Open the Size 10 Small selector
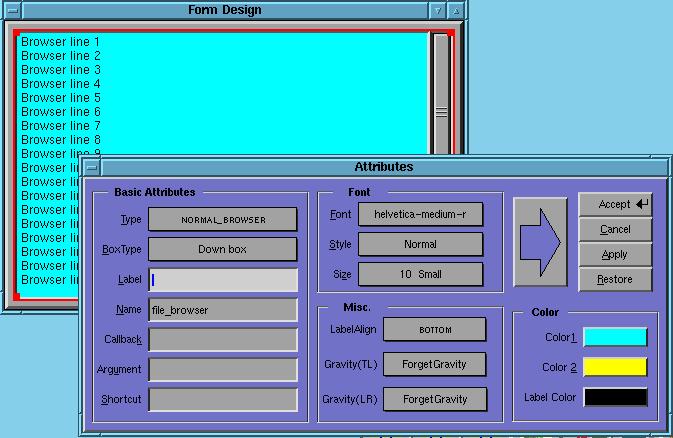This screenshot has width=673, height=438. coord(420,274)
